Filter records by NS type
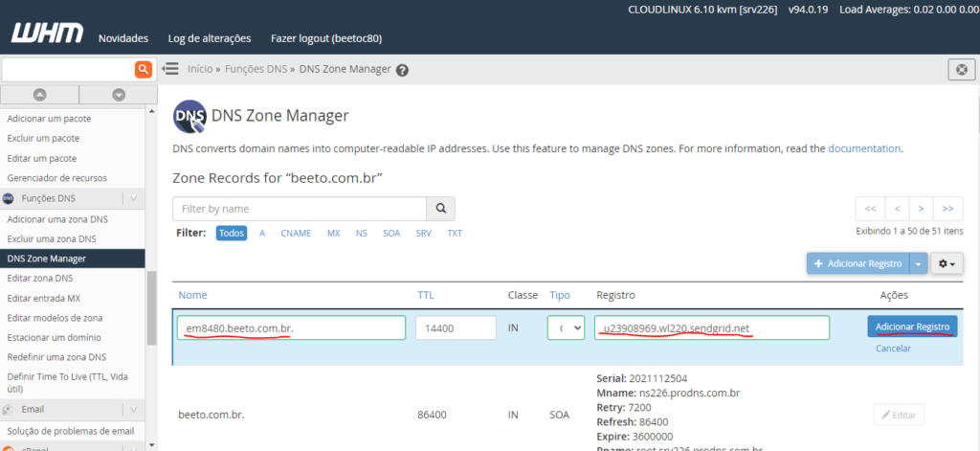The height and width of the screenshot is (451, 980). point(361,234)
